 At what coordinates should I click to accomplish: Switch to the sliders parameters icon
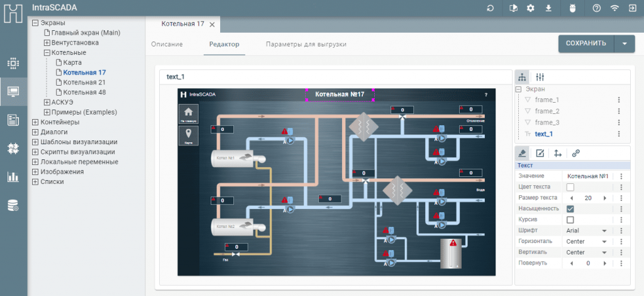[x=540, y=77]
